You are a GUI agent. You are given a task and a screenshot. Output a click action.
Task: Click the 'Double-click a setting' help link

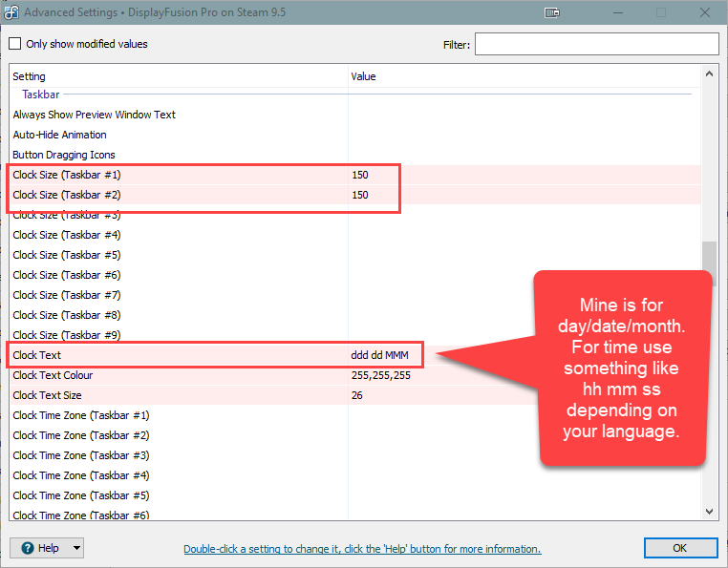(362, 549)
